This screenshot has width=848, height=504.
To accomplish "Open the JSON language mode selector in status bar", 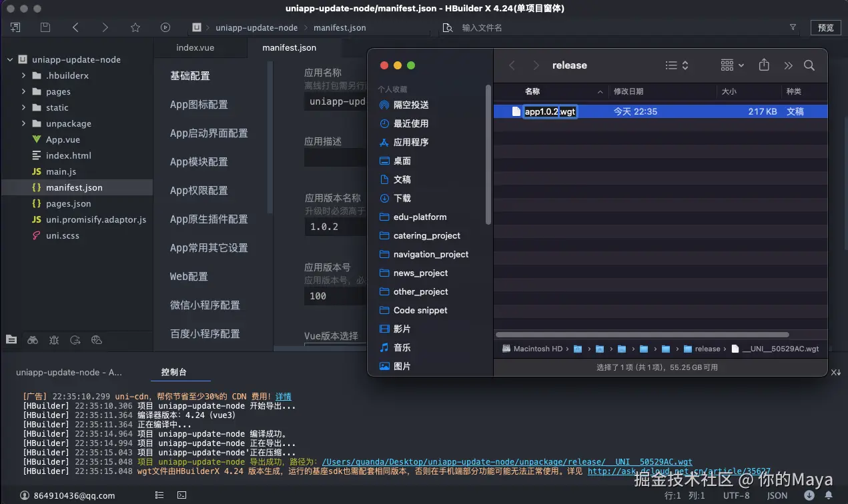I will (x=777, y=495).
